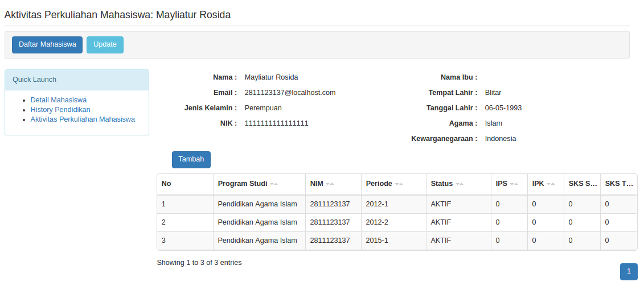Select row with Periode 2012-2
The image size is (644, 286).
[x=397, y=222]
